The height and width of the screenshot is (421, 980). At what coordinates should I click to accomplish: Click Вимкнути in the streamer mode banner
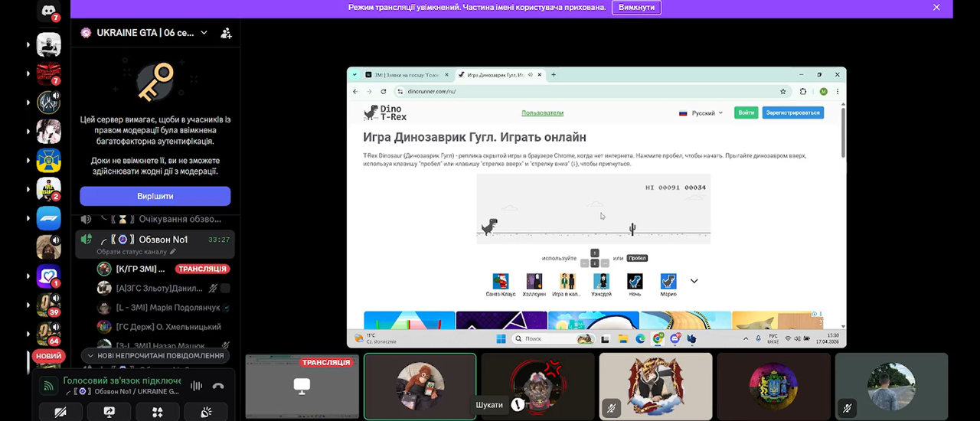pyautogui.click(x=636, y=7)
